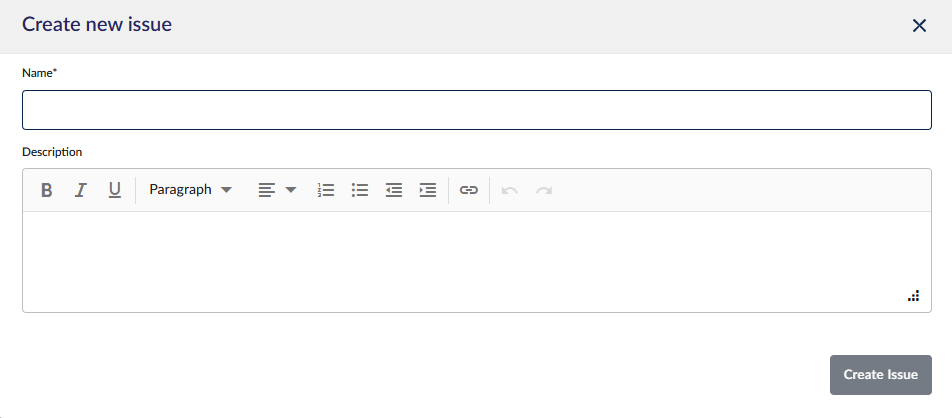Viewport: 952px width, 418px height.
Task: Close the Create new issue dialog
Action: coord(919,26)
